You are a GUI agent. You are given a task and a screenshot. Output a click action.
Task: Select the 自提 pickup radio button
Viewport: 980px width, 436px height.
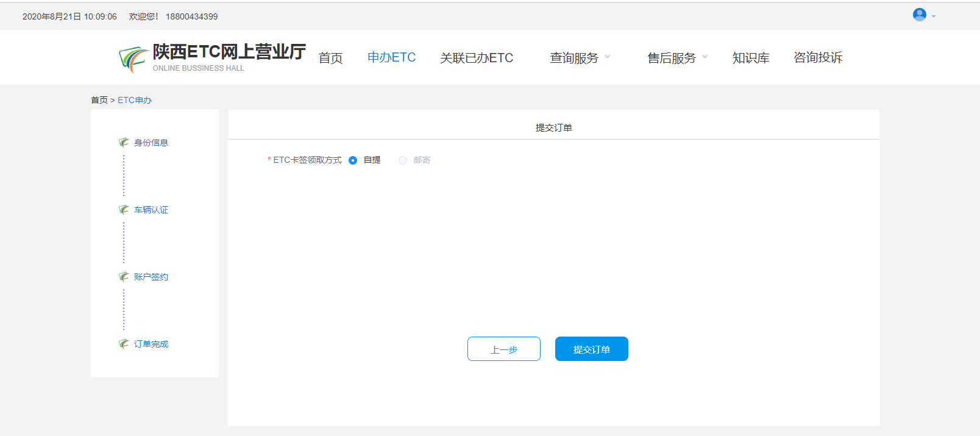(x=353, y=160)
